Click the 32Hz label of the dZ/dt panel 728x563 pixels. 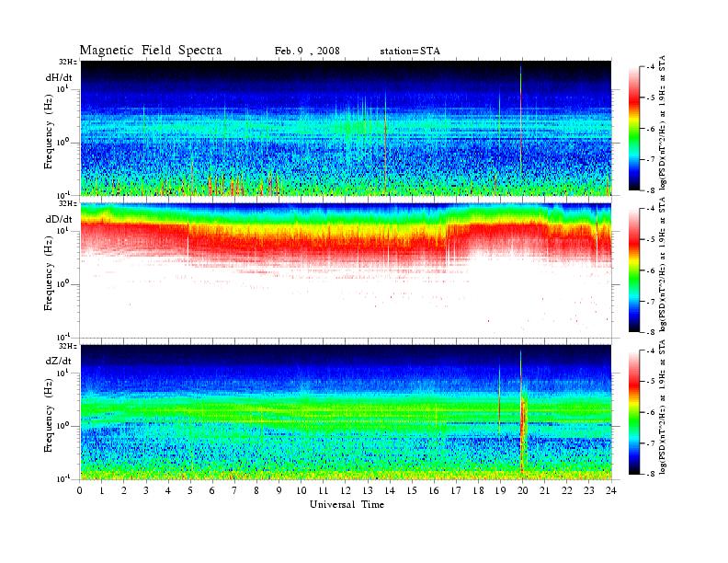click(67, 346)
